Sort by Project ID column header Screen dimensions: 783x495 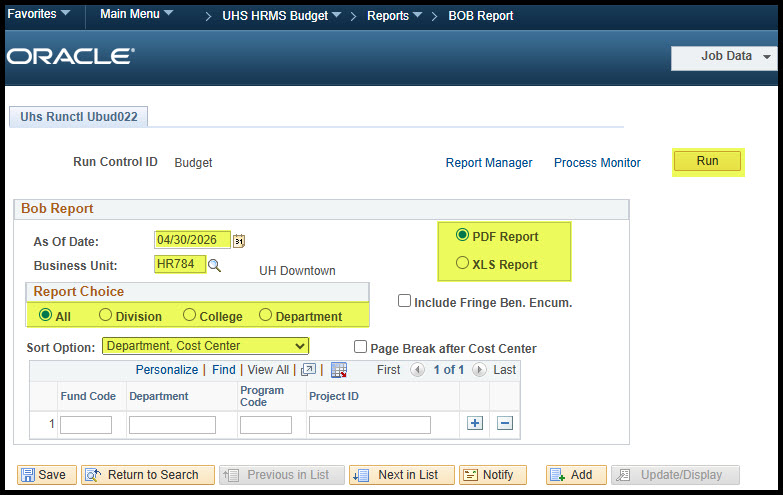(x=334, y=396)
